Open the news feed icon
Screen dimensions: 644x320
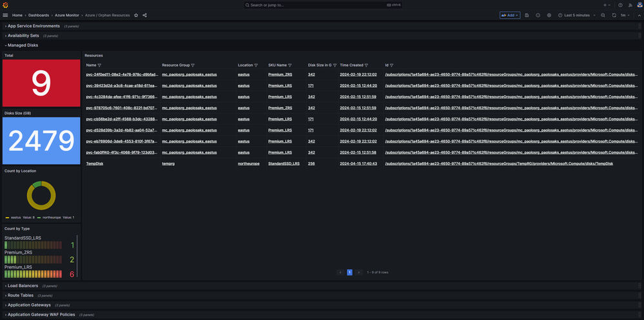(x=630, y=5)
